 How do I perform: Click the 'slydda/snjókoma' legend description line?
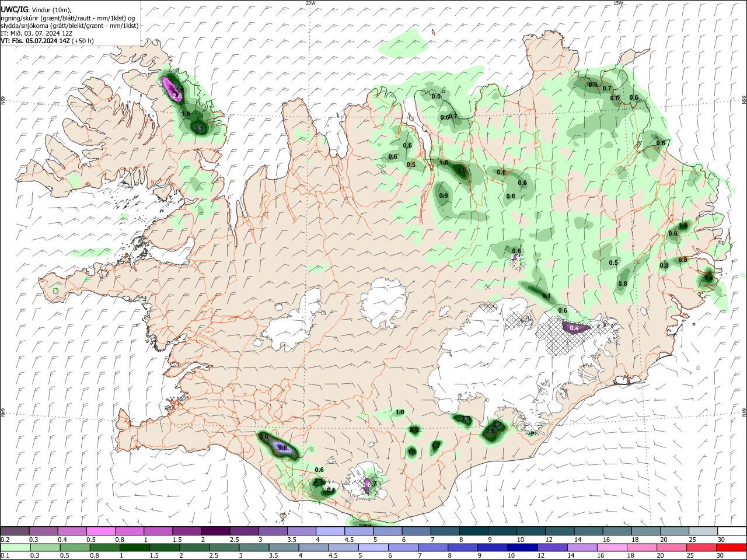coord(69,25)
